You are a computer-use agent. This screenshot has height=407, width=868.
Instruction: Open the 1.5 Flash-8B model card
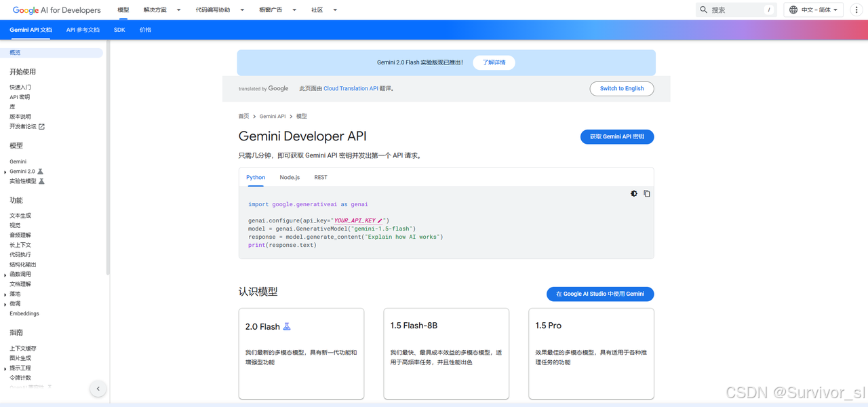(x=446, y=353)
